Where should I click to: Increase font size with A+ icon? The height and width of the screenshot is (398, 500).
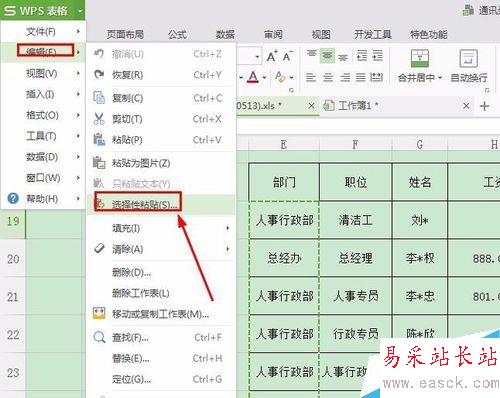pos(272,56)
